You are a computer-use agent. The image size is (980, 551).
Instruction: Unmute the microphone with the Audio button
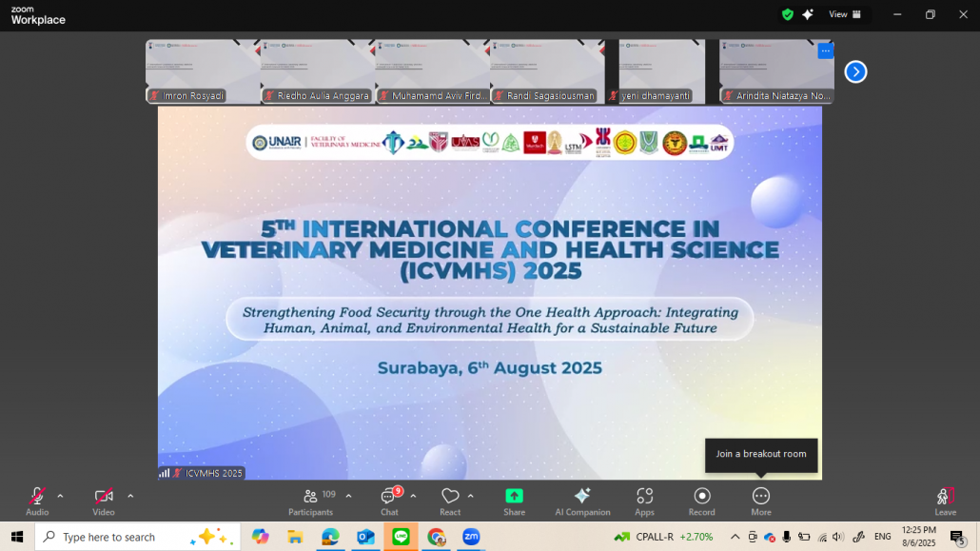pyautogui.click(x=37, y=502)
